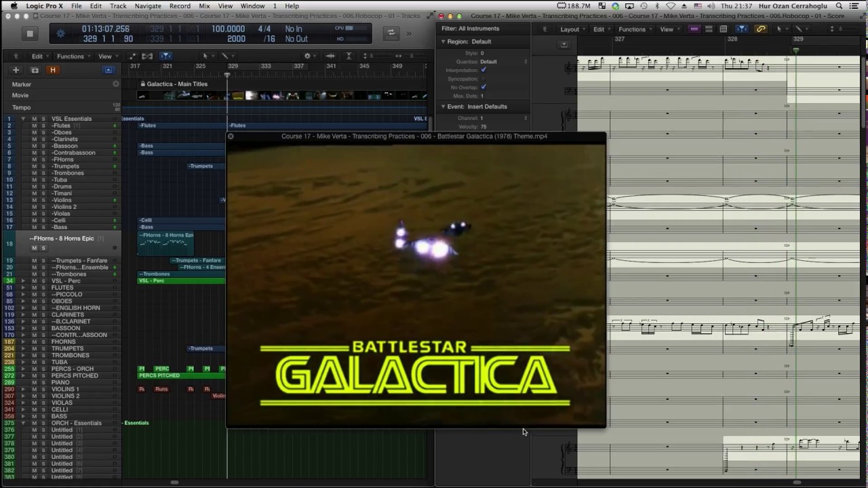The image size is (868, 488).
Task: Click the up-arrow button in Score toolbar
Action: (x=544, y=29)
